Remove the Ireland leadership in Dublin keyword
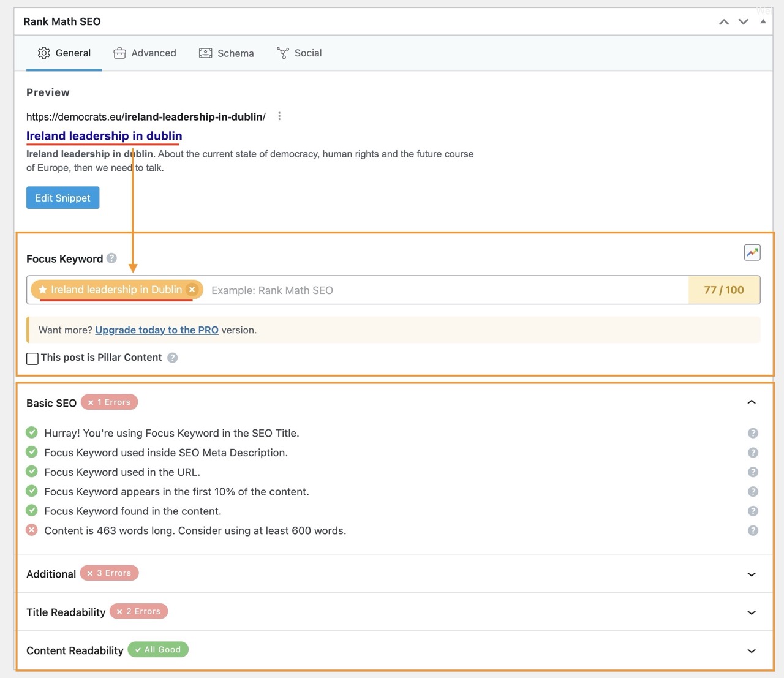 (192, 290)
